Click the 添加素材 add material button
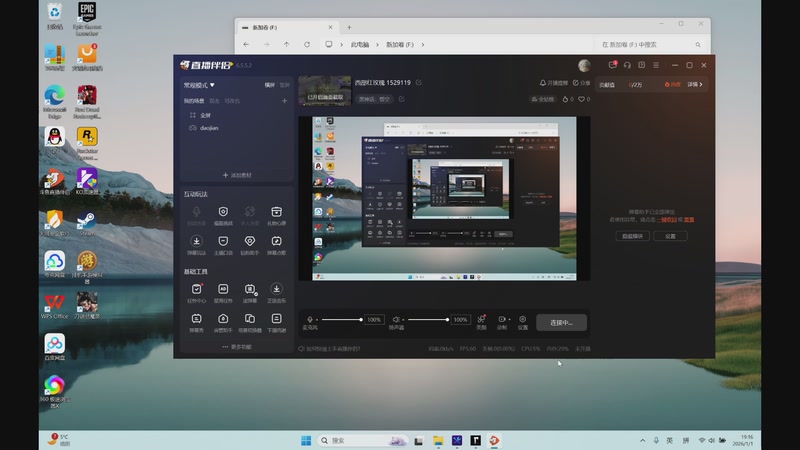This screenshot has width=800, height=450. [x=237, y=175]
